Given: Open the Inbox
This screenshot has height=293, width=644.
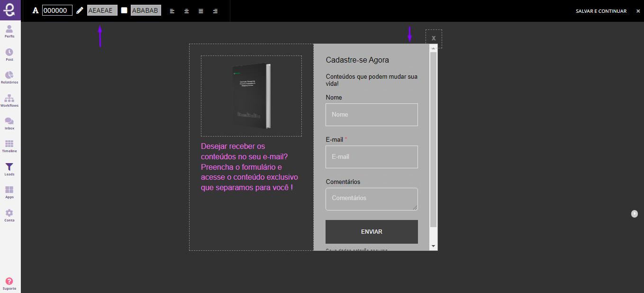Looking at the screenshot, I should tap(9, 123).
